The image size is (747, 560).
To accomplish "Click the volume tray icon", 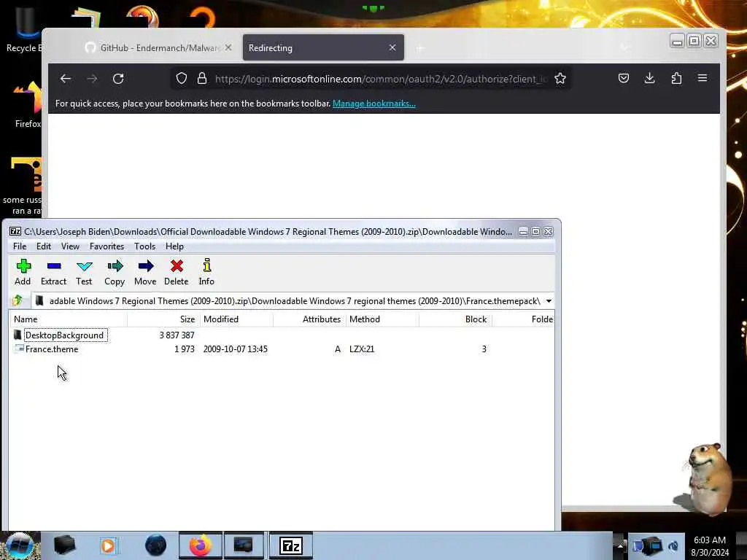I will coord(673,545).
